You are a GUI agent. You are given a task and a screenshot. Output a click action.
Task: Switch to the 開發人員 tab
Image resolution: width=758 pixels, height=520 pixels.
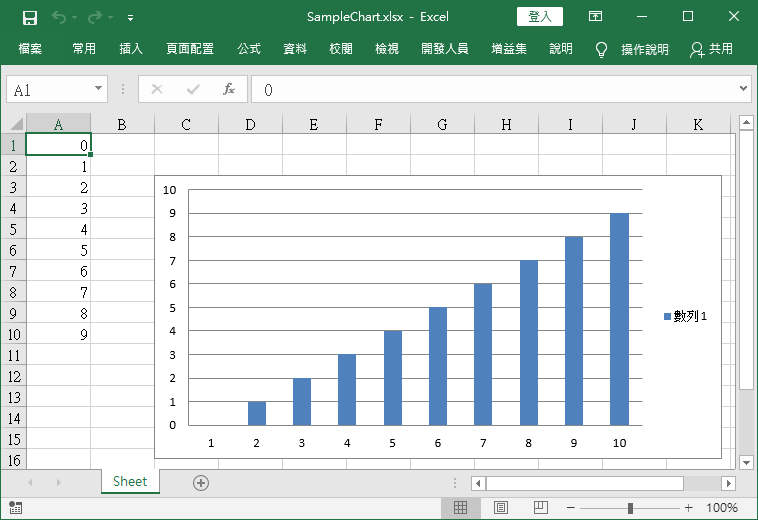coord(445,49)
